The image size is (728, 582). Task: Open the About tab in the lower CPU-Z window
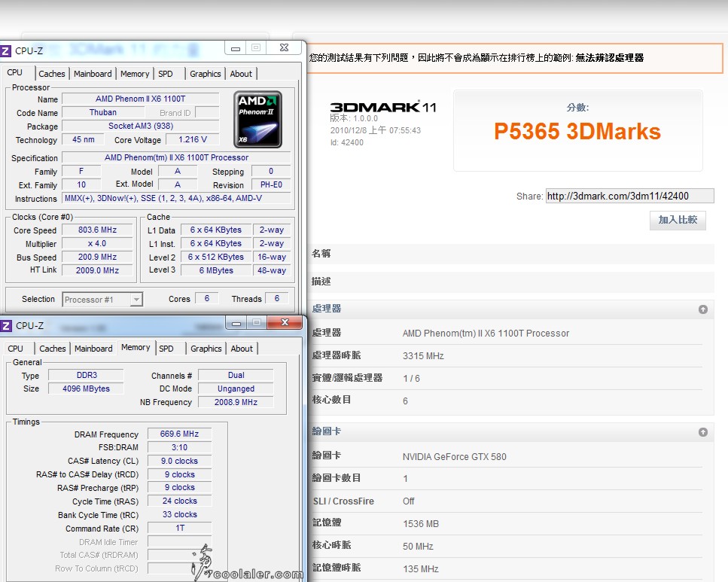[x=242, y=349]
